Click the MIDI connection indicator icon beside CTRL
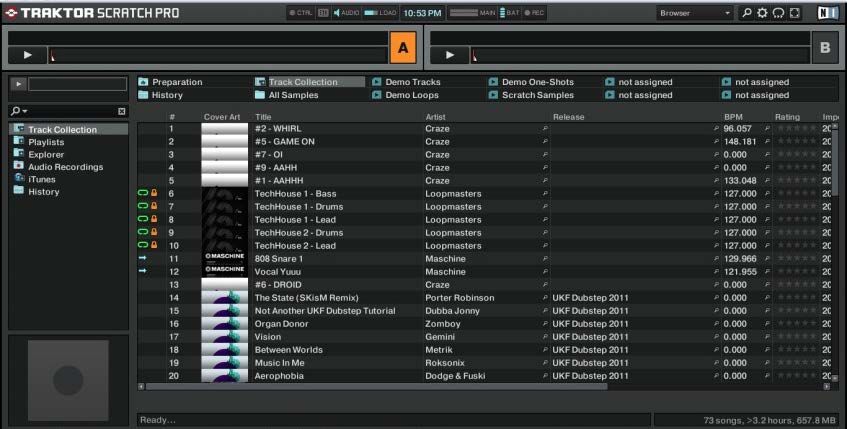Screen dimensions: 847x429 (x=323, y=13)
